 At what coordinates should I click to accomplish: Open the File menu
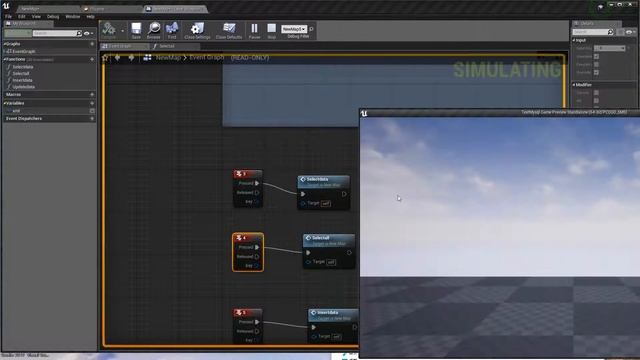(x=8, y=16)
